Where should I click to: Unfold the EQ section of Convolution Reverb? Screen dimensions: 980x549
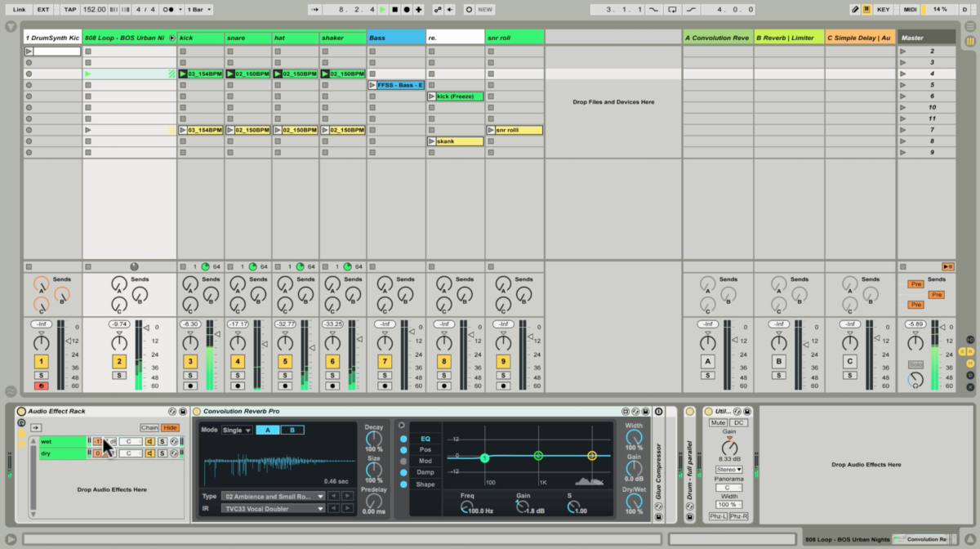pyautogui.click(x=401, y=425)
